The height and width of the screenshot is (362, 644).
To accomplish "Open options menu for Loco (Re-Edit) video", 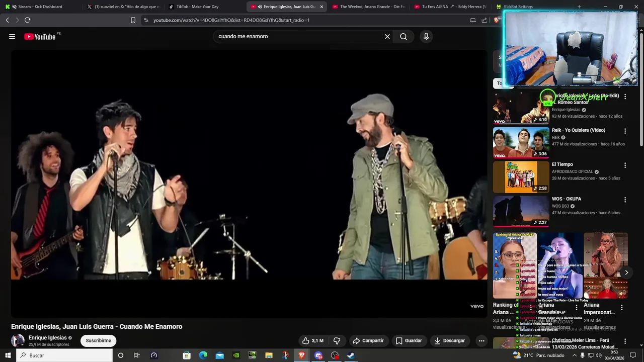I will coord(625,96).
